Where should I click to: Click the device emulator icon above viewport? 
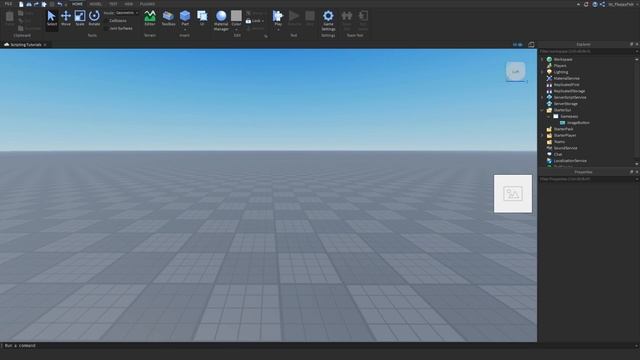(531, 44)
